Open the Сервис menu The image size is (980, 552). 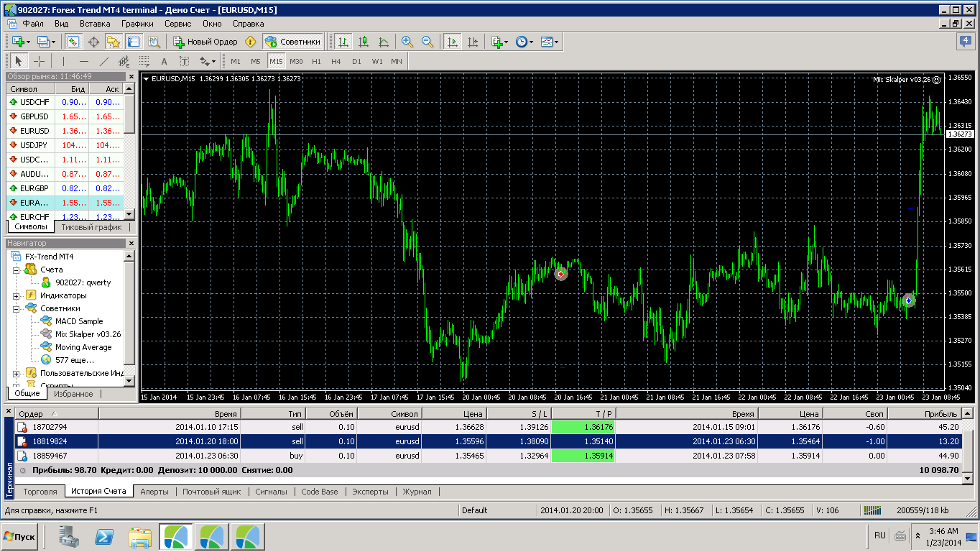(x=177, y=23)
